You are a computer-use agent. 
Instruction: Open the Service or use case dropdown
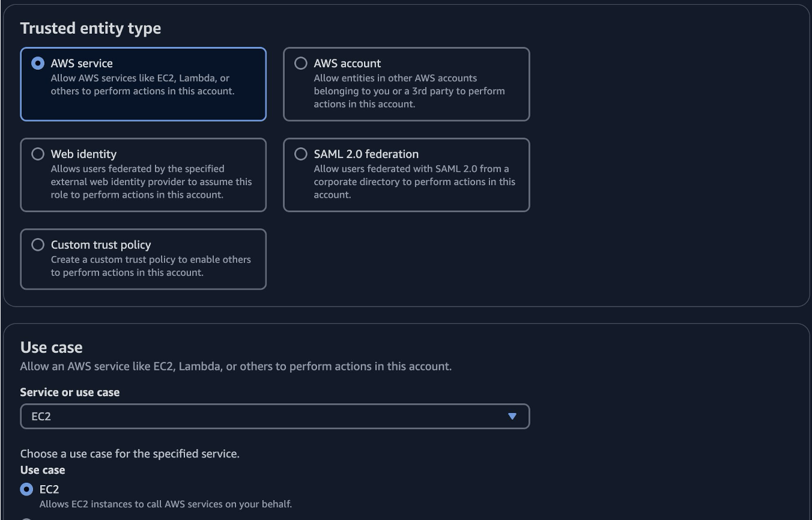click(x=274, y=416)
